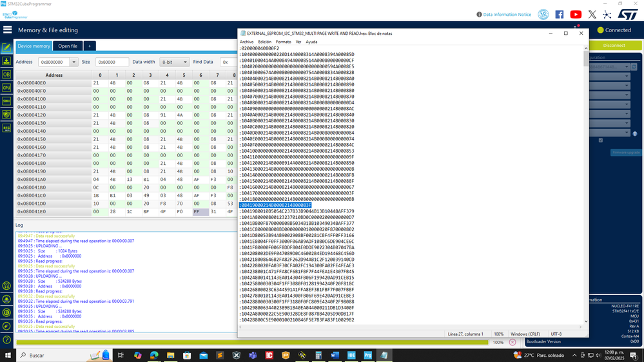The width and height of the screenshot is (644, 362).
Task: Open the SWV sidebar icon
Action: click(x=6, y=101)
